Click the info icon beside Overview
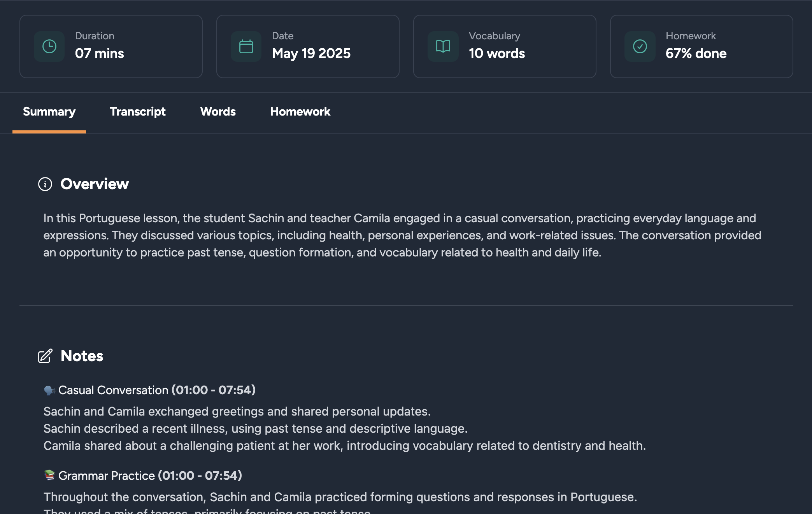The height and width of the screenshot is (514, 812). click(45, 184)
